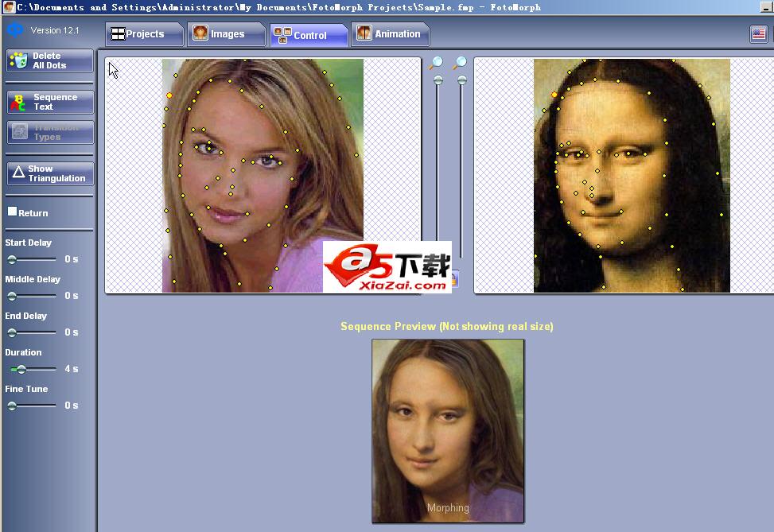Click the Delete All Dots recycle icon
Viewport: 774px width, 532px height.
click(18, 60)
